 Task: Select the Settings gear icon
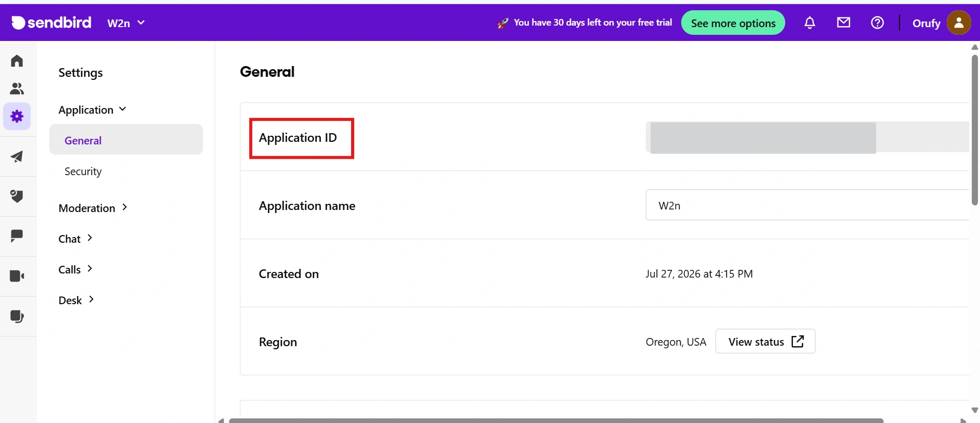click(17, 116)
